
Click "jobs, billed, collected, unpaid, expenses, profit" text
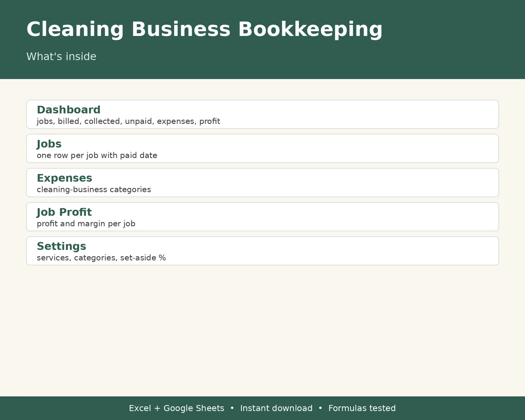[x=128, y=121]
